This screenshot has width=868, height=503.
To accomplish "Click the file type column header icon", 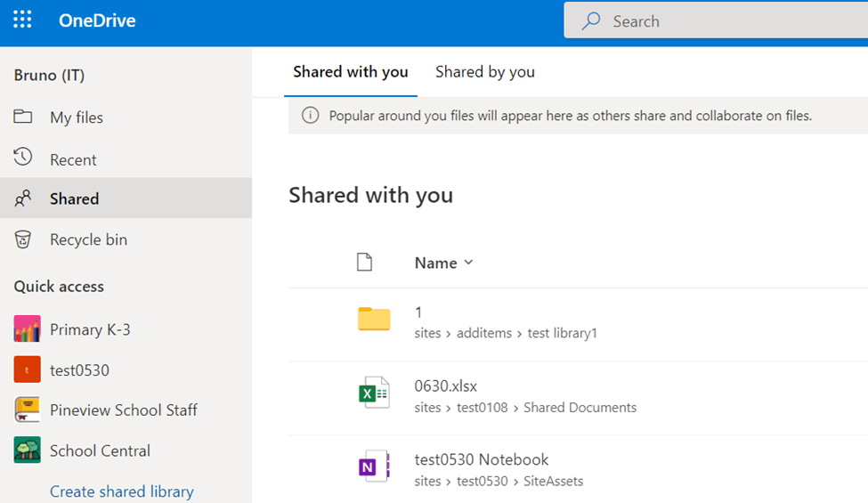I will pyautogui.click(x=363, y=262).
